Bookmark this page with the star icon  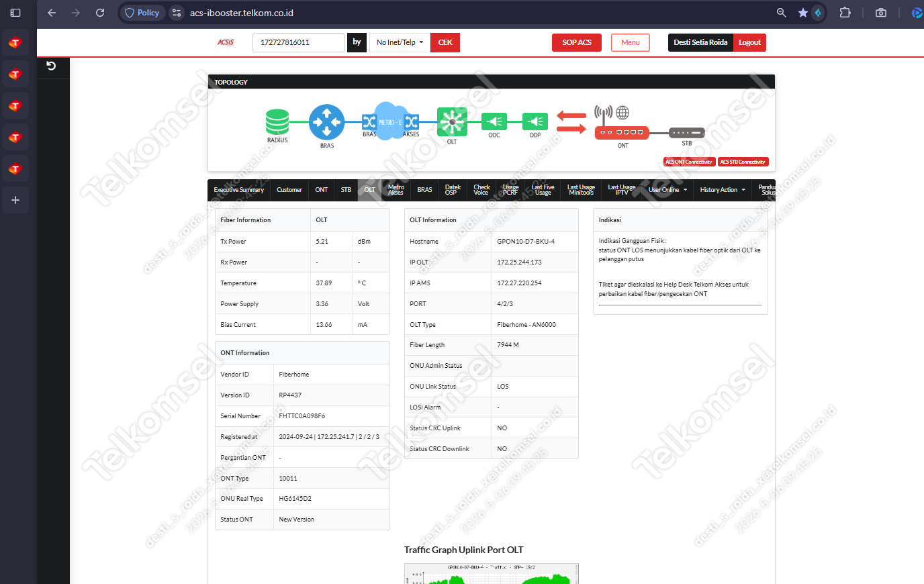point(803,13)
